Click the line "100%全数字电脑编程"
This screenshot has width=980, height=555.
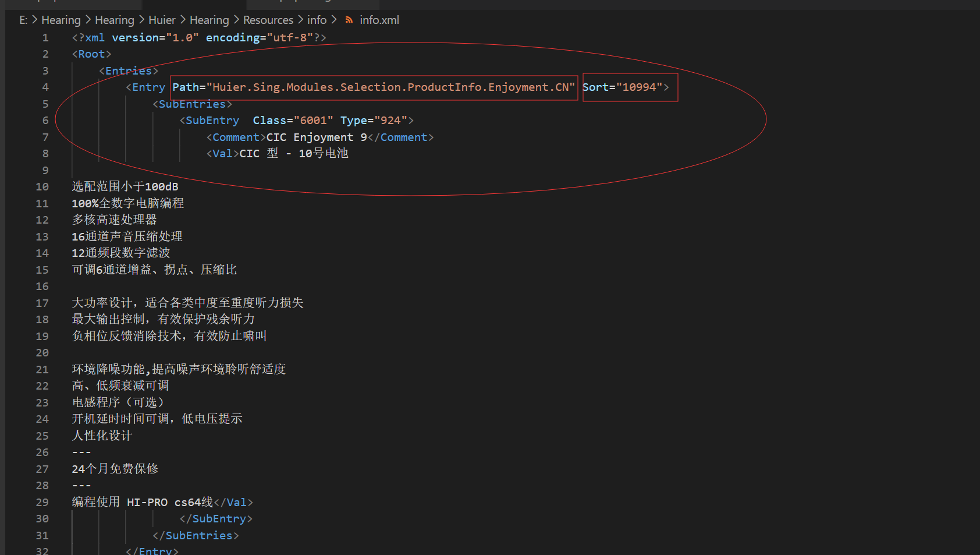coord(128,203)
